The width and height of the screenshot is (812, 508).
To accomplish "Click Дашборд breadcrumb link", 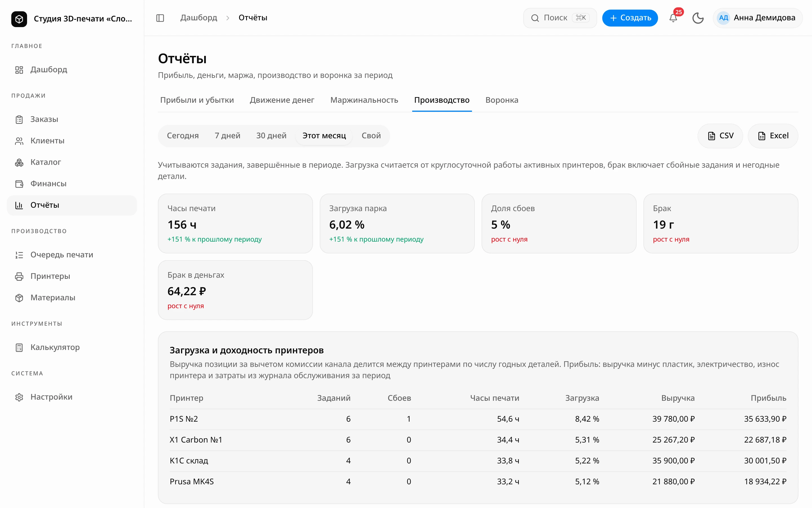I will click(199, 18).
